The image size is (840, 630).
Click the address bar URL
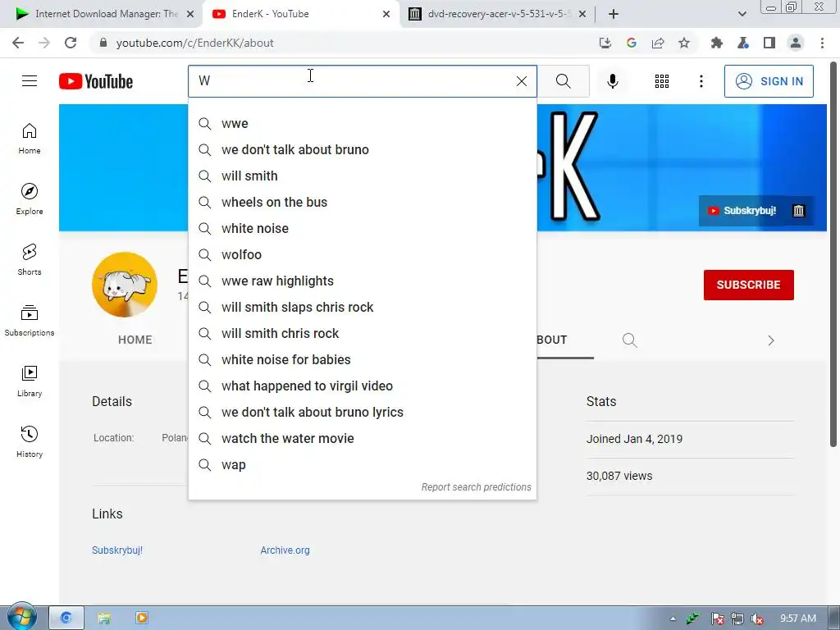tap(194, 43)
